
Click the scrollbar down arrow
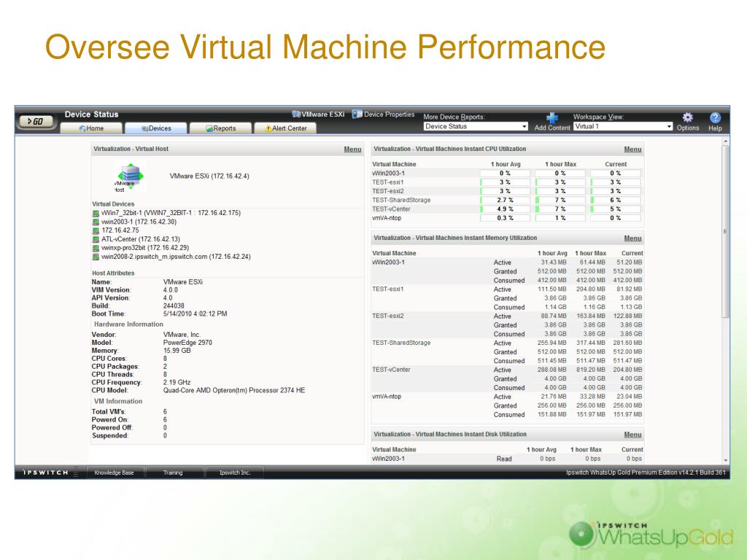[725, 461]
